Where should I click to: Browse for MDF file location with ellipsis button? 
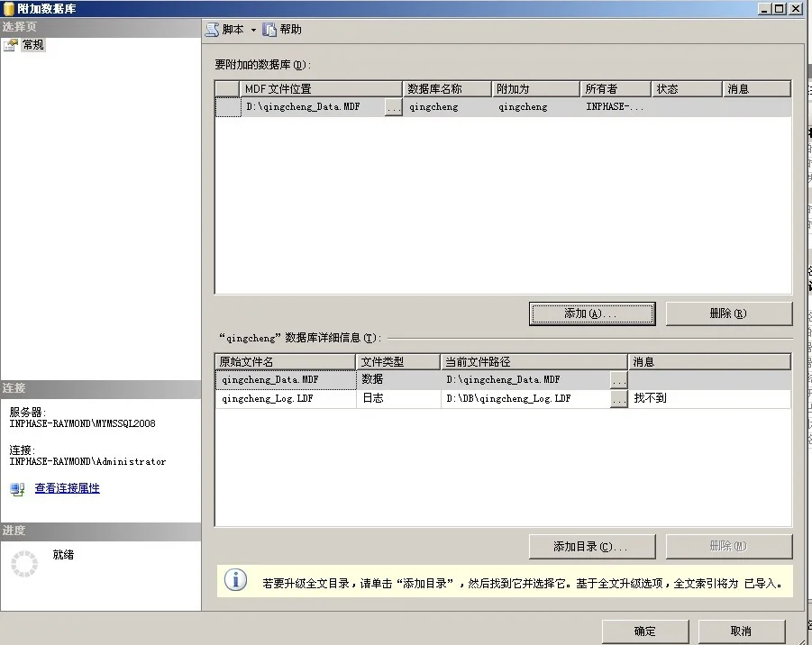click(393, 107)
